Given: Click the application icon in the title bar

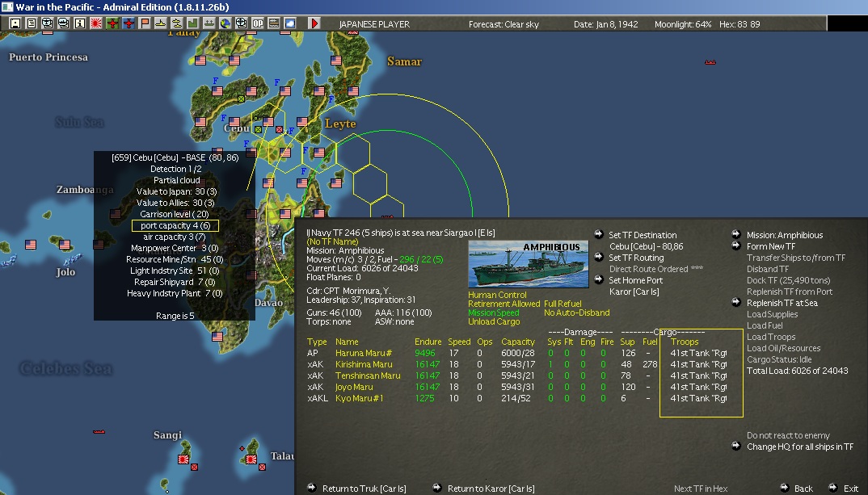Looking at the screenshot, I should pos(7,6).
